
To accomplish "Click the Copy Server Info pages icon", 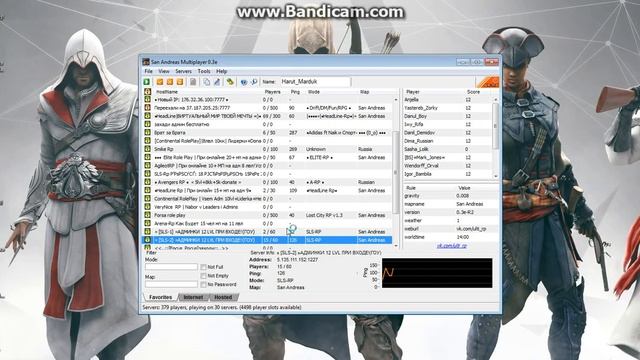I will click(207, 82).
